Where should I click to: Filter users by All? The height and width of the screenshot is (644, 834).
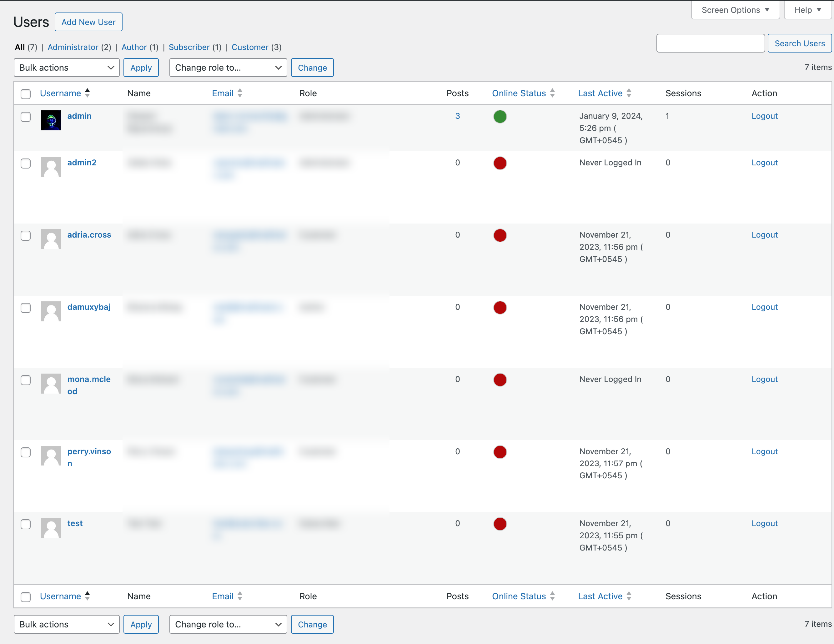(x=20, y=47)
